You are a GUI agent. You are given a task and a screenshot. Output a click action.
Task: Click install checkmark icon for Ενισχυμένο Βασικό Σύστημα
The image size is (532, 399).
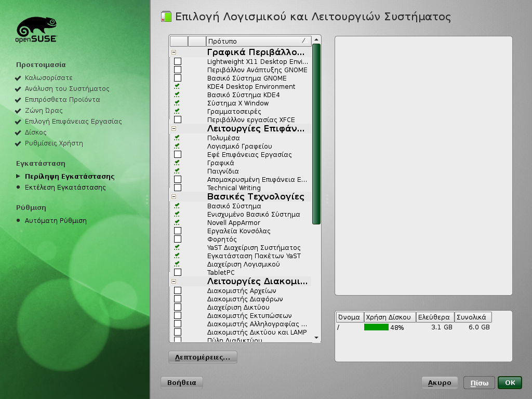(x=177, y=215)
